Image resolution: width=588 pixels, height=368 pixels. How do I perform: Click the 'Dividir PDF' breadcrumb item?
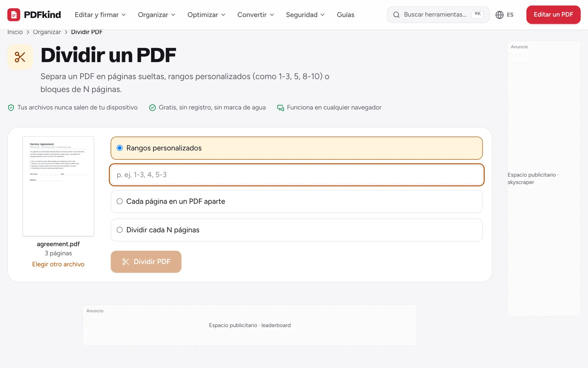tap(87, 32)
